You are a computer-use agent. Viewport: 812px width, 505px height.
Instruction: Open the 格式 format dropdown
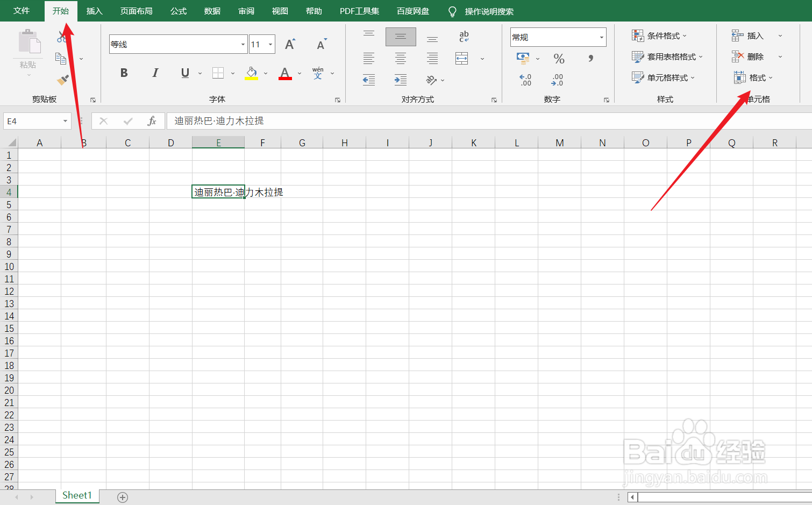tap(753, 77)
